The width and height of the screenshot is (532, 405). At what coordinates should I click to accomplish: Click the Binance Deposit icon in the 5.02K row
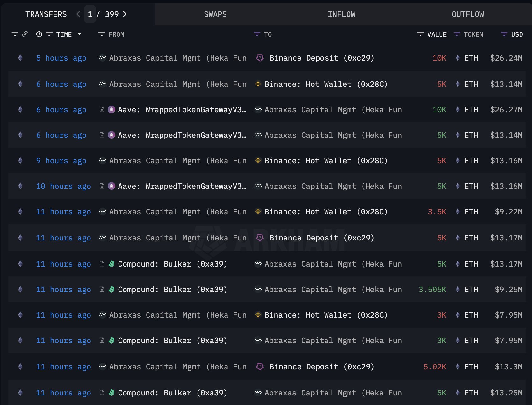pos(260,366)
